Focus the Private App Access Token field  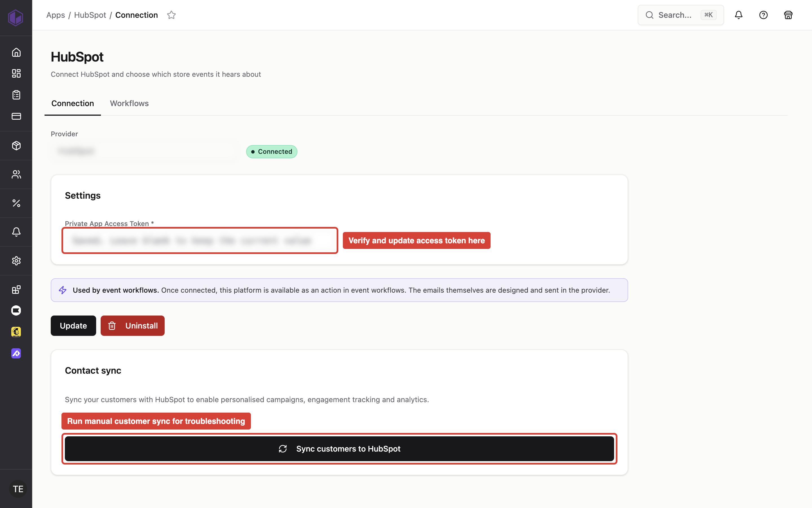click(200, 240)
